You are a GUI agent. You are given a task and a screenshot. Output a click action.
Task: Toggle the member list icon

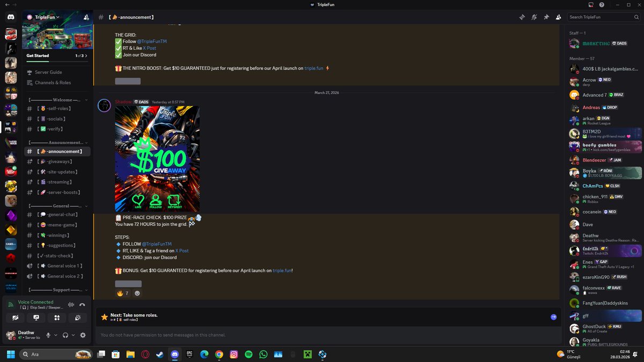pos(559,17)
